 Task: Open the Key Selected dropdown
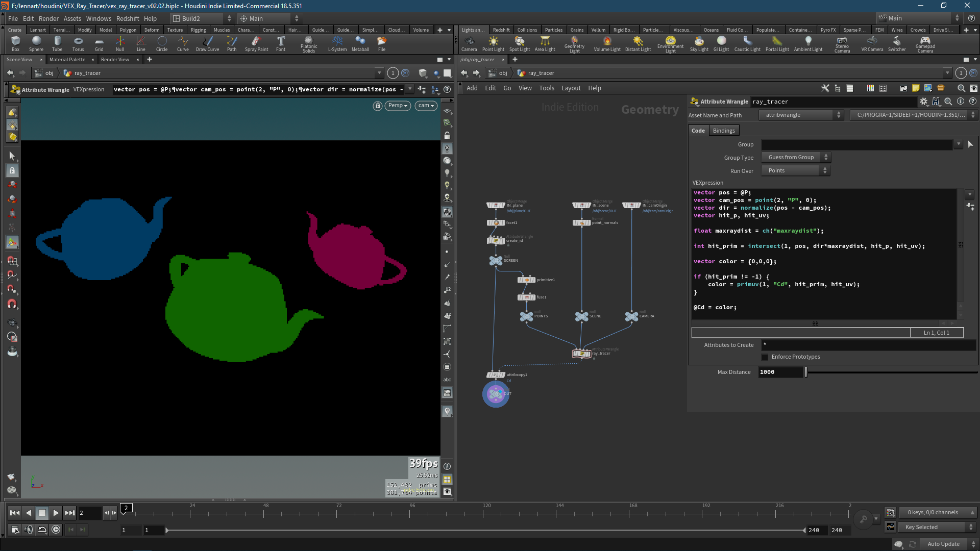[938, 527]
